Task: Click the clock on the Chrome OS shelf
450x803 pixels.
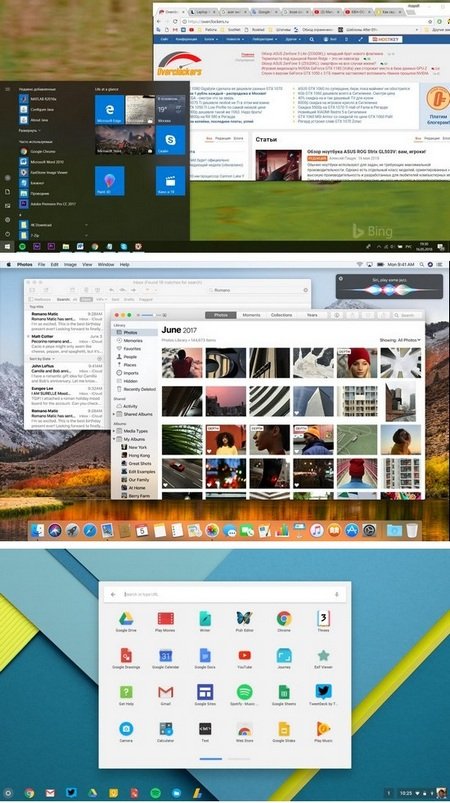Action: tap(405, 793)
